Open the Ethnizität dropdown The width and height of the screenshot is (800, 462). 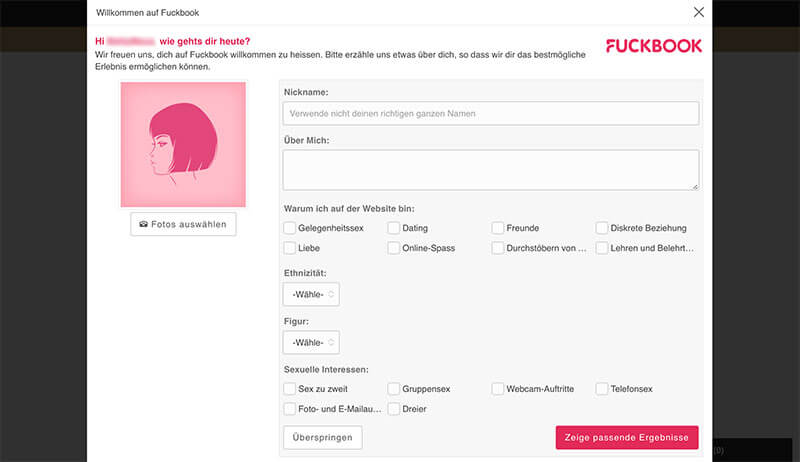click(x=311, y=294)
